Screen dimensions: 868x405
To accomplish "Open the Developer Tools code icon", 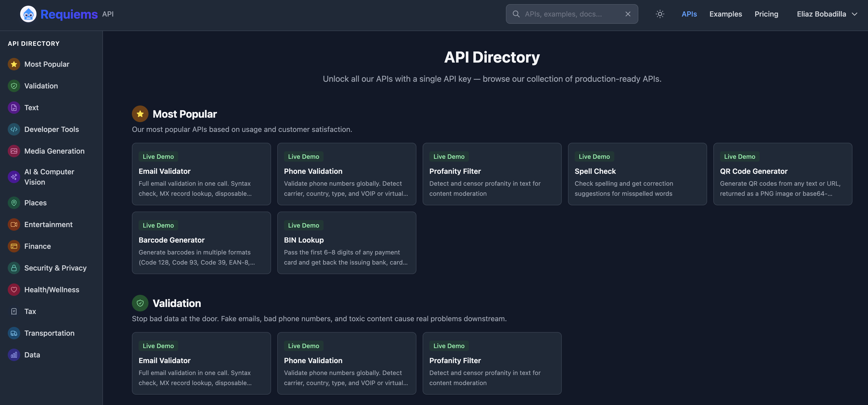I will point(14,129).
